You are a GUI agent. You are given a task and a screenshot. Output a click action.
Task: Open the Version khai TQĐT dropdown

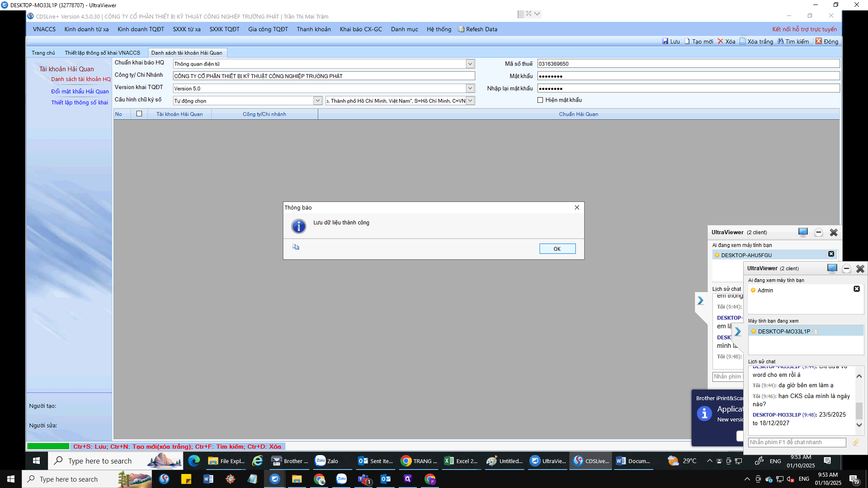[470, 88]
